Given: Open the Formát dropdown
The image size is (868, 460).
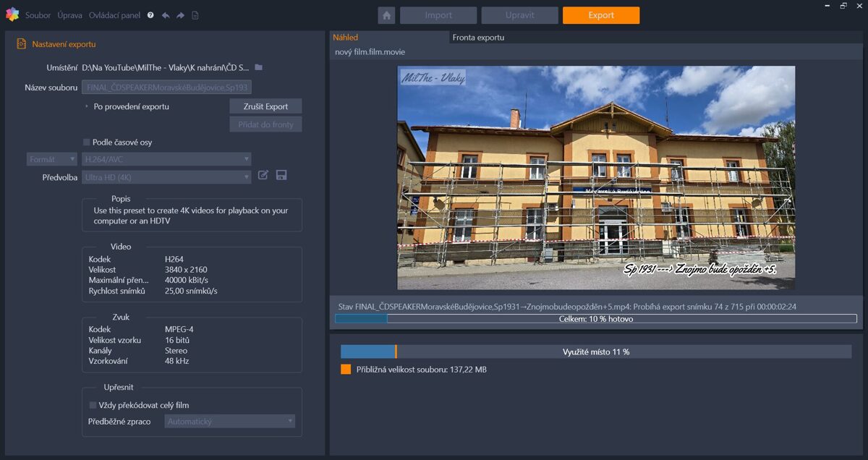Looking at the screenshot, I should [51, 158].
